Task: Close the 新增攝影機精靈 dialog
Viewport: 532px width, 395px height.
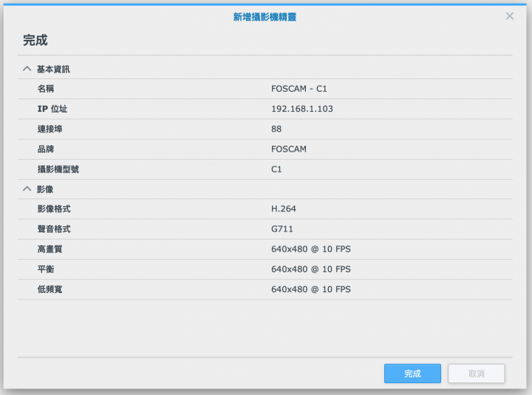Action: tap(509, 16)
